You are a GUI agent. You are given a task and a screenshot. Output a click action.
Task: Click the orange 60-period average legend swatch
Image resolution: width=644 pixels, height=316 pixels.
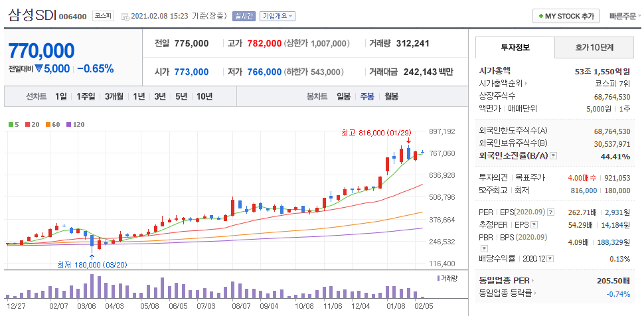[48, 124]
